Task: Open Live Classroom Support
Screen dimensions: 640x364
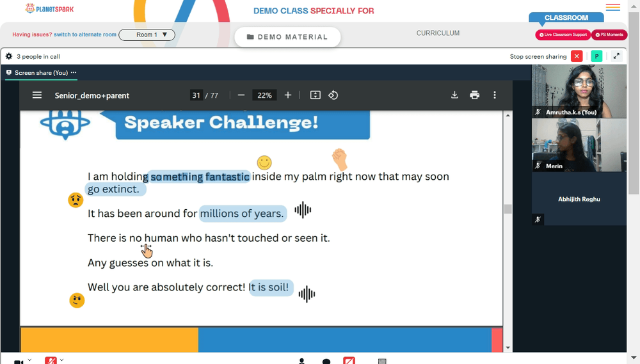Action: pyautogui.click(x=563, y=35)
